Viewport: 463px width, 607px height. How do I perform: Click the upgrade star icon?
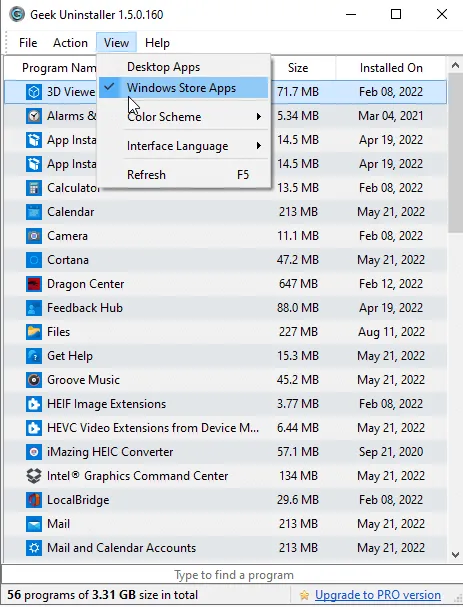[304, 595]
